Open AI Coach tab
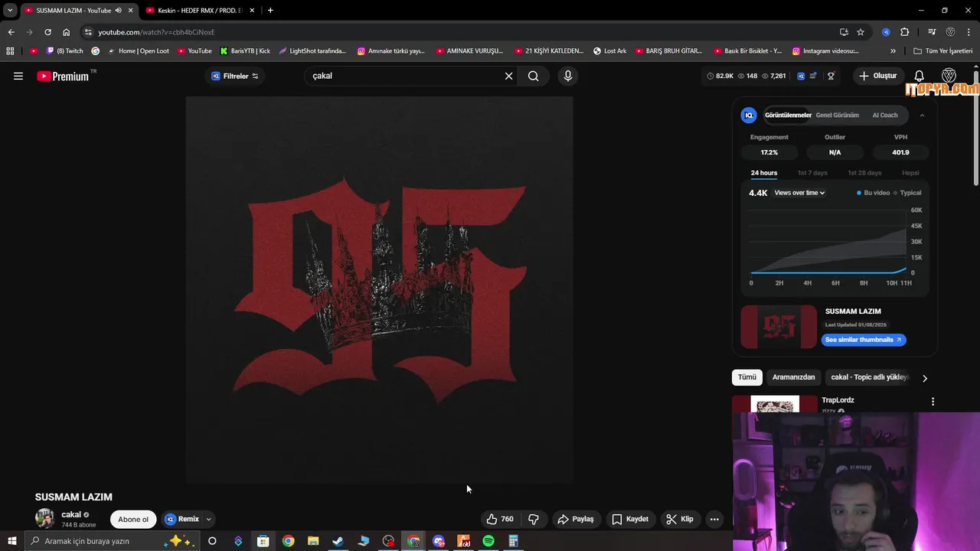980x551 pixels. [x=885, y=116]
